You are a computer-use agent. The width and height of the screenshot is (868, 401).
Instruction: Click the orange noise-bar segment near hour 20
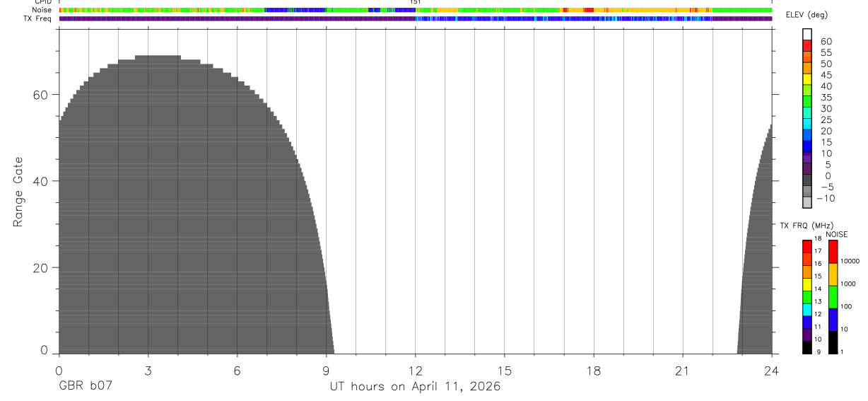[x=653, y=10]
